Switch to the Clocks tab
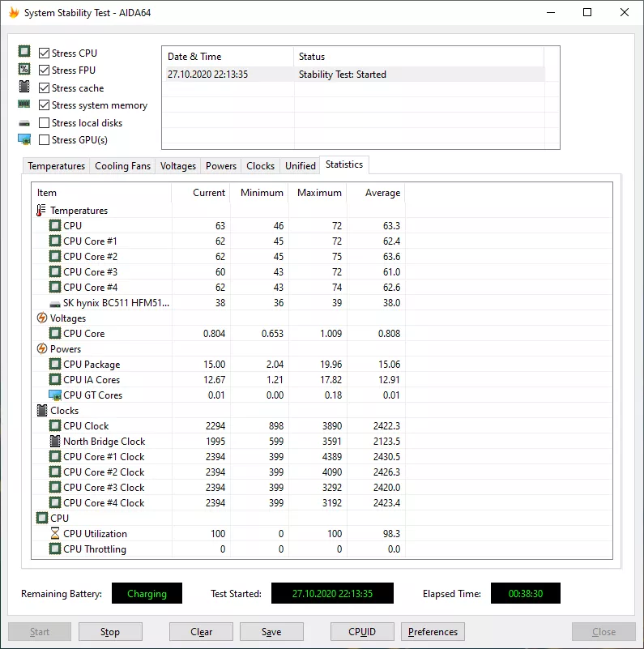Screen dimensions: 644x649 (260, 166)
